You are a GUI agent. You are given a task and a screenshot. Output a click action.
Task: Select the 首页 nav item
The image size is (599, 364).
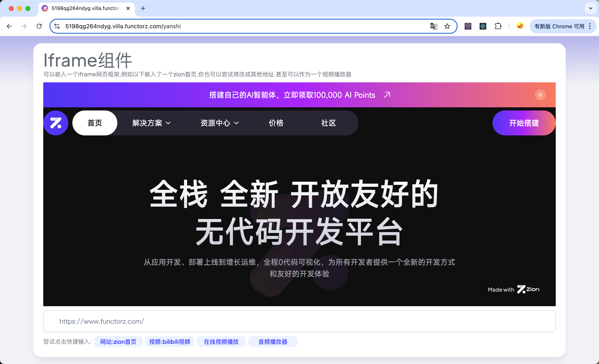tap(95, 123)
